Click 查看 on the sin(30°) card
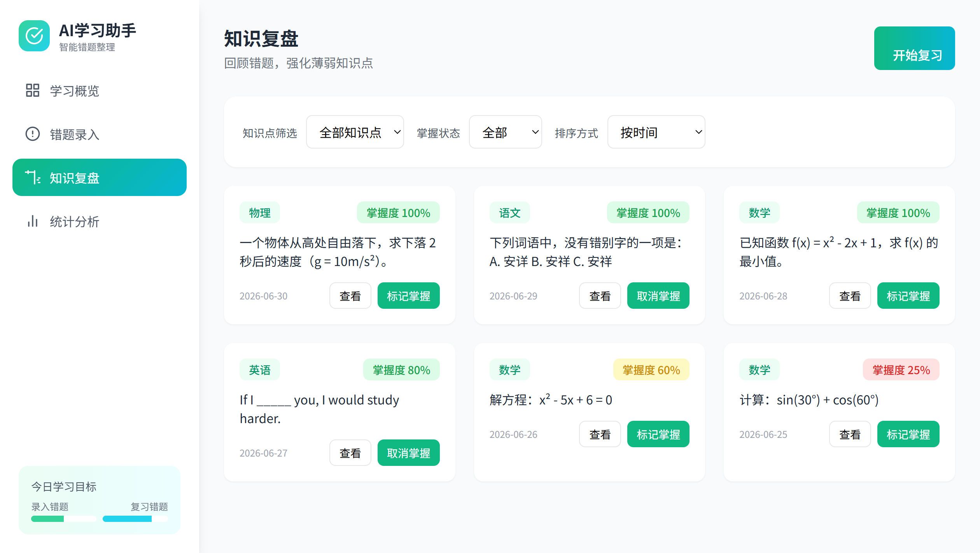This screenshot has height=553, width=980. (850, 434)
